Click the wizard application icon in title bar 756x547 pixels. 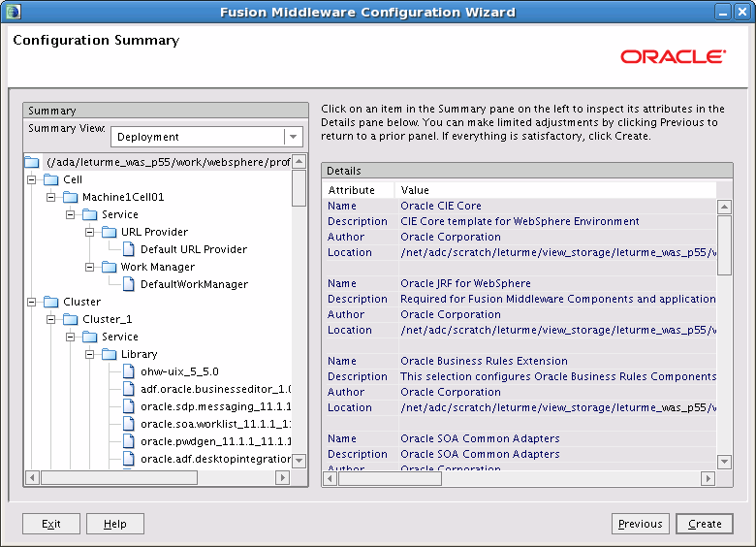(x=13, y=12)
